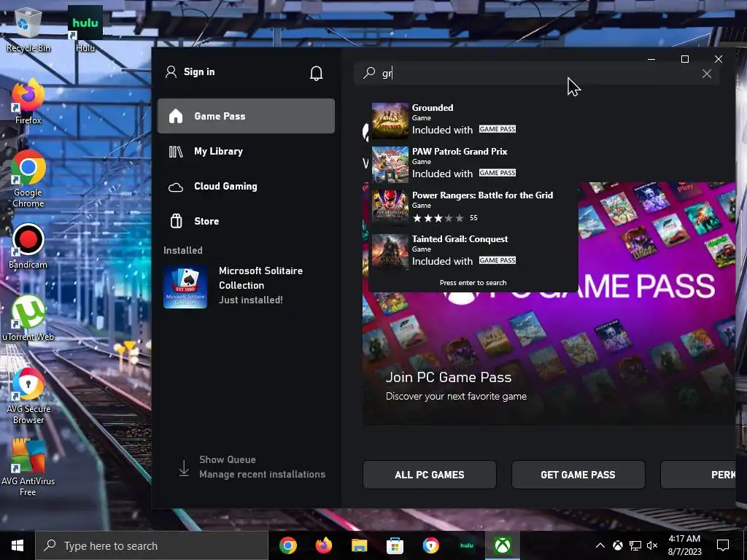Screen dimensions: 747x560
Task: Open Action Center notifications icon
Action: pyautogui.click(x=723, y=545)
